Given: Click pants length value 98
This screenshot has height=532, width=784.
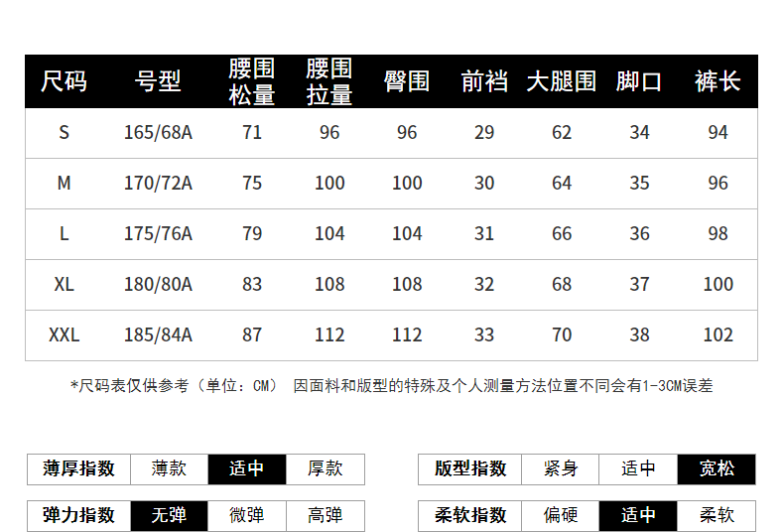Looking at the screenshot, I should pos(718,233).
